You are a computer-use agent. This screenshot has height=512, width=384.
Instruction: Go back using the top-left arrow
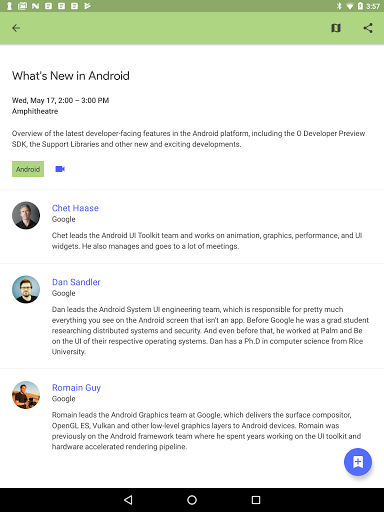pyautogui.click(x=16, y=28)
